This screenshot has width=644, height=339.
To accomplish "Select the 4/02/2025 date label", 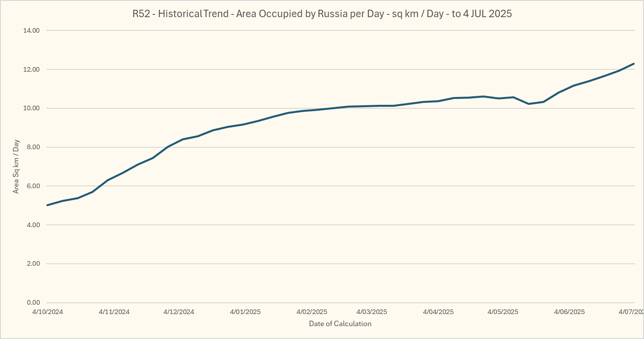I will tap(312, 312).
